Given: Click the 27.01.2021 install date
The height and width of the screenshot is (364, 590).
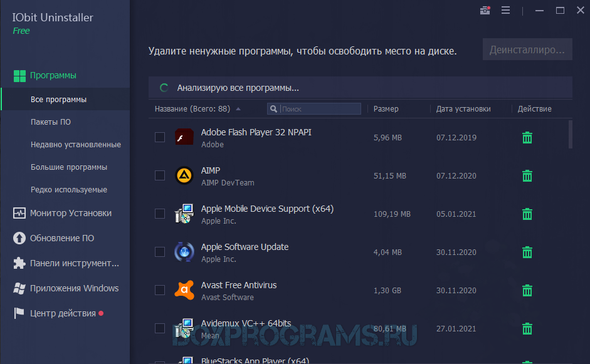Looking at the screenshot, I should pos(456,329).
